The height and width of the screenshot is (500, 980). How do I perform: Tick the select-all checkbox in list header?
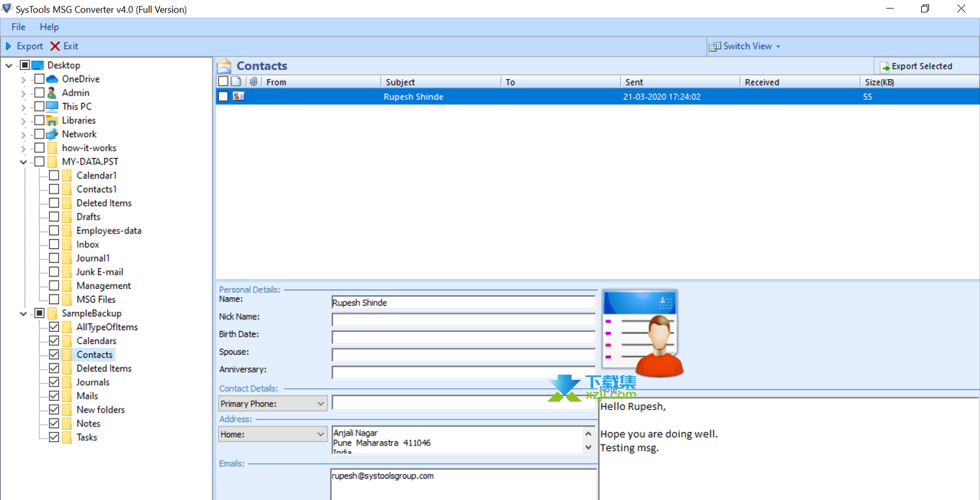click(223, 82)
